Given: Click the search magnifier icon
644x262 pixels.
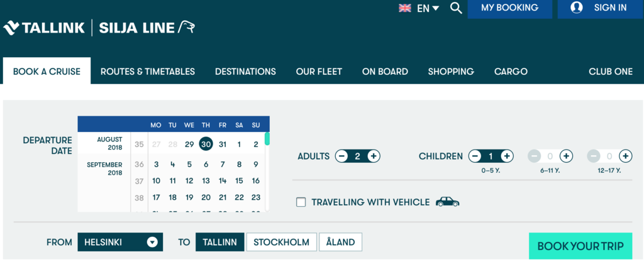Looking at the screenshot, I should (456, 8).
